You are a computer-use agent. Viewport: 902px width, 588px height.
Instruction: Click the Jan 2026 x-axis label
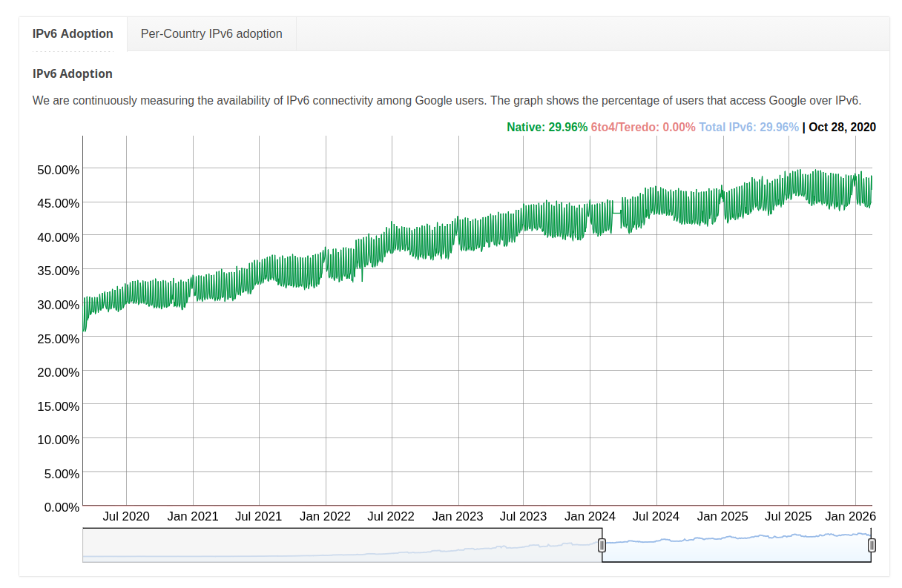pos(851,516)
